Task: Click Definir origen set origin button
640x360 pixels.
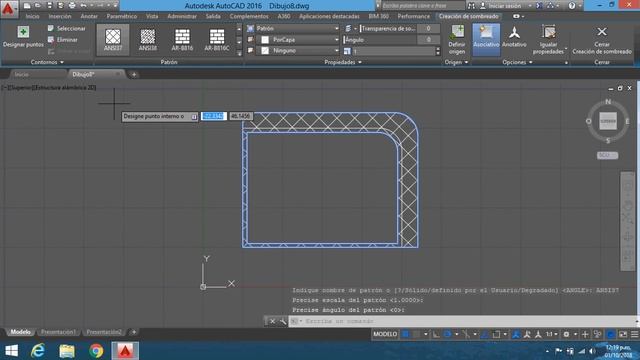Action: (457, 40)
